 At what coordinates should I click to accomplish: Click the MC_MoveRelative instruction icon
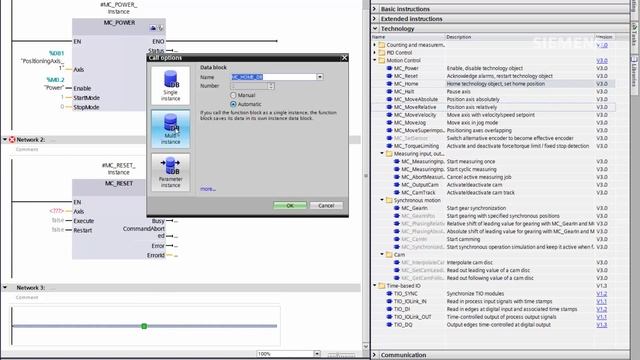coord(389,107)
